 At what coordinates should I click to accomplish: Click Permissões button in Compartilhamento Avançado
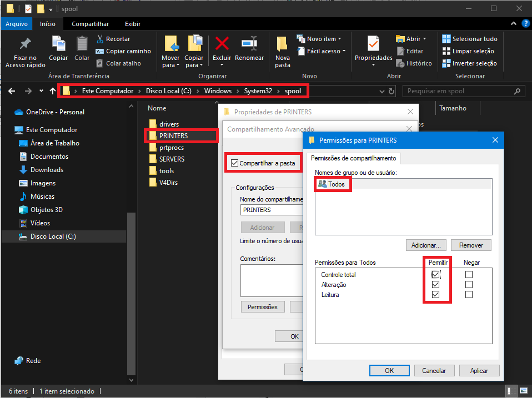click(263, 307)
